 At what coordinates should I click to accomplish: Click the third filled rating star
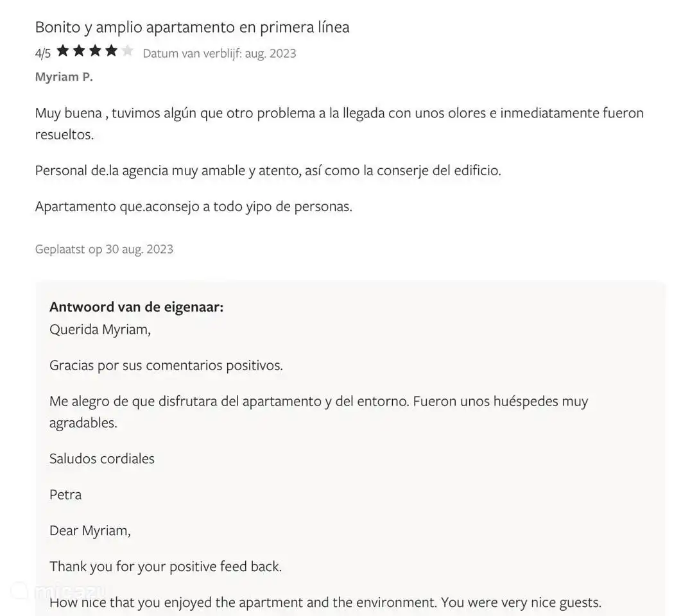tap(95, 51)
